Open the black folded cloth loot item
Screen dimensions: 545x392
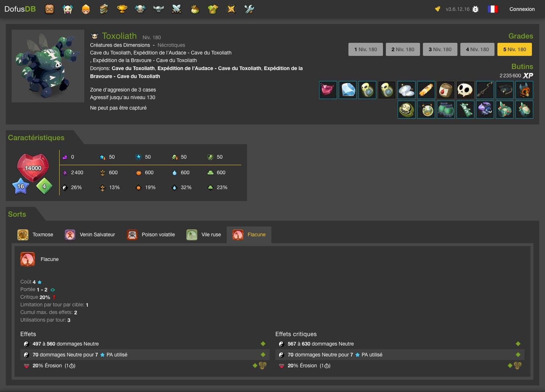click(505, 90)
